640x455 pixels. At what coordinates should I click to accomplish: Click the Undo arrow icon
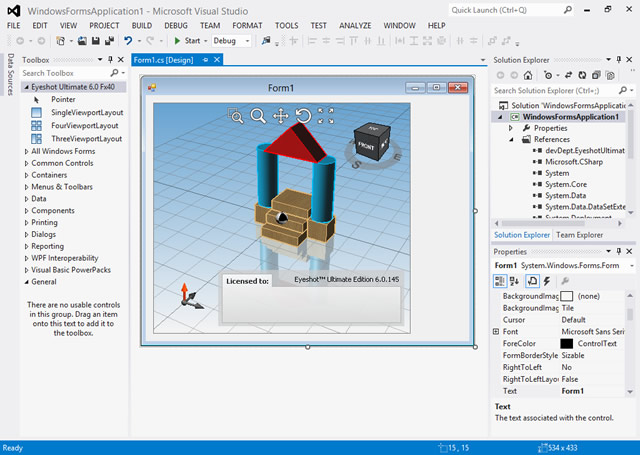[128, 41]
